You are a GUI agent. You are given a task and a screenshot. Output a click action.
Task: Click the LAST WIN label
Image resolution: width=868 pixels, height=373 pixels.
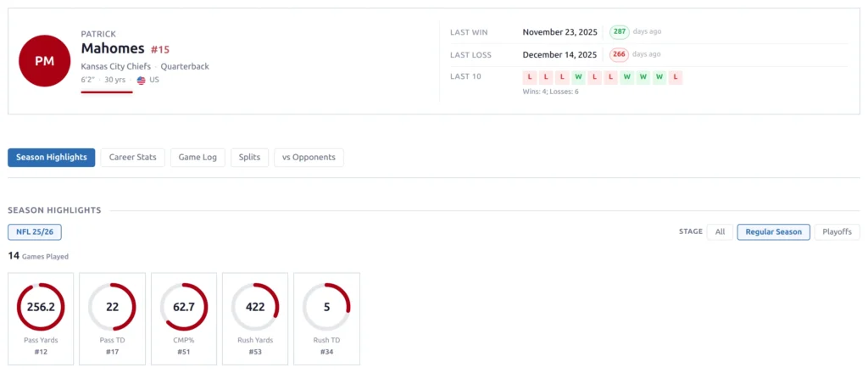pos(469,32)
